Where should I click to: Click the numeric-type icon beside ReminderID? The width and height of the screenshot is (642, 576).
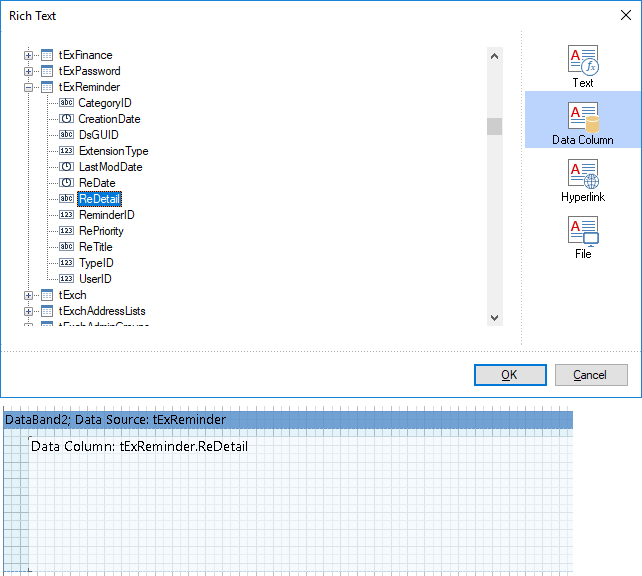[66, 215]
